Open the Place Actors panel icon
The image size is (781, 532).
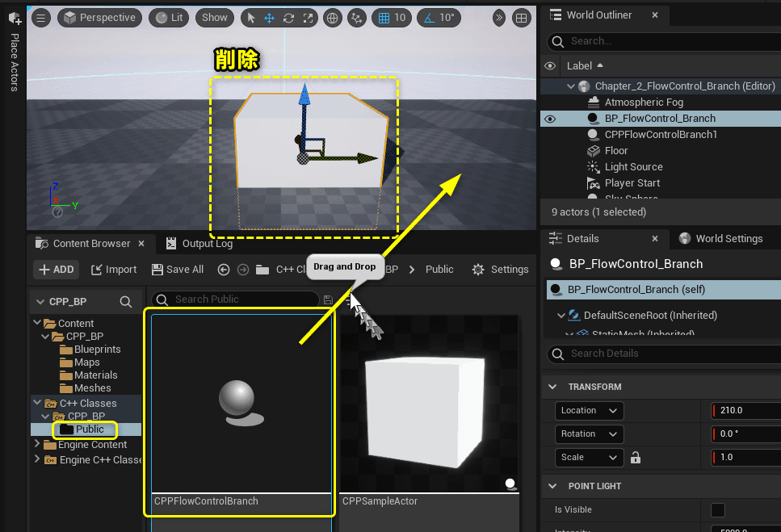(15, 19)
